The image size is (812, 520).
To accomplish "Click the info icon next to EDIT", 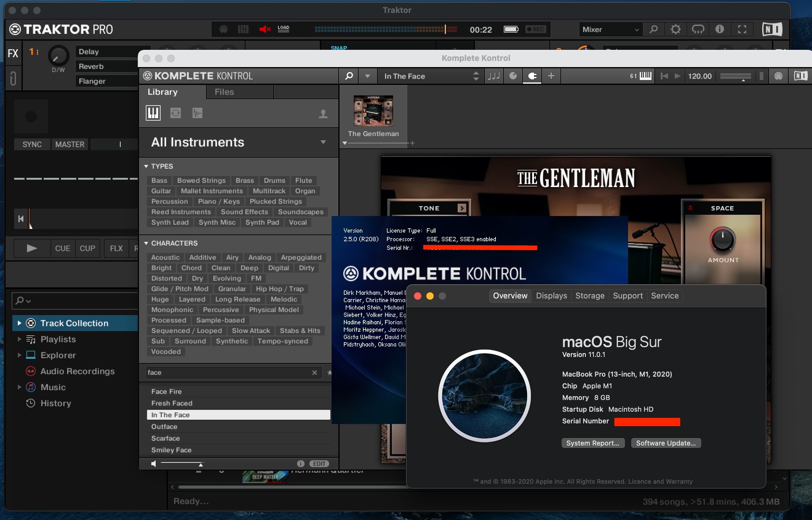I will (301, 464).
